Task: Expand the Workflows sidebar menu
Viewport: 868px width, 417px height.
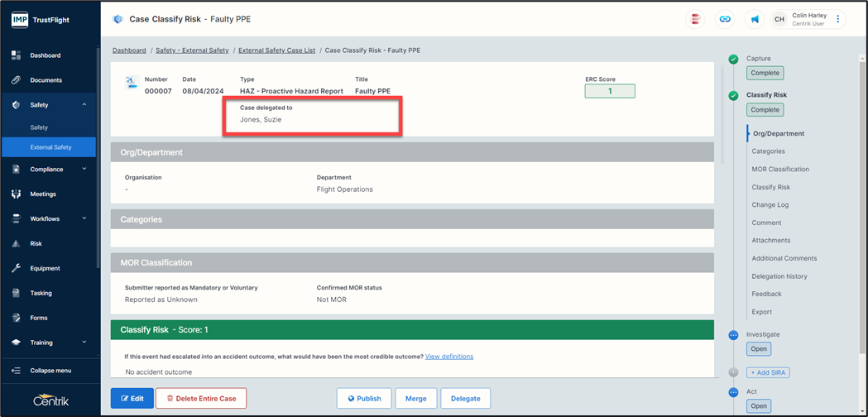Action: 84,218
